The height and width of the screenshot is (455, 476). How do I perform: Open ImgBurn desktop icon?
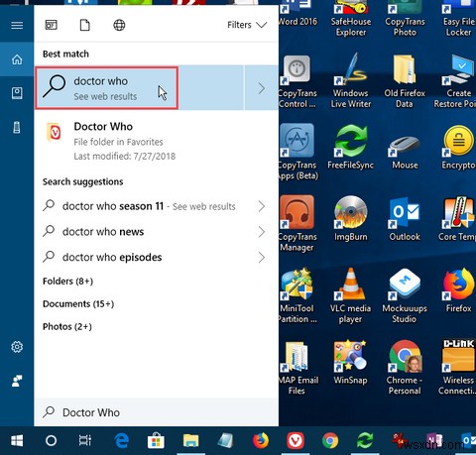351,219
